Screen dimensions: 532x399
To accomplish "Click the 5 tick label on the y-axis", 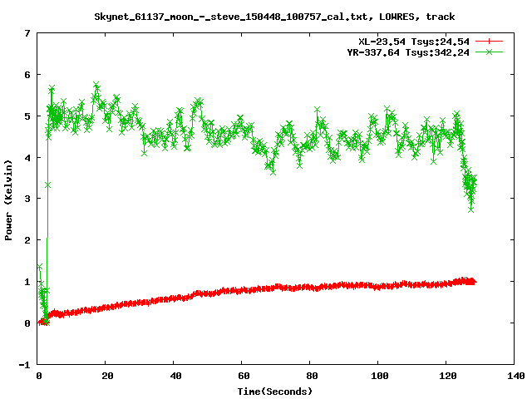I will [x=27, y=116].
